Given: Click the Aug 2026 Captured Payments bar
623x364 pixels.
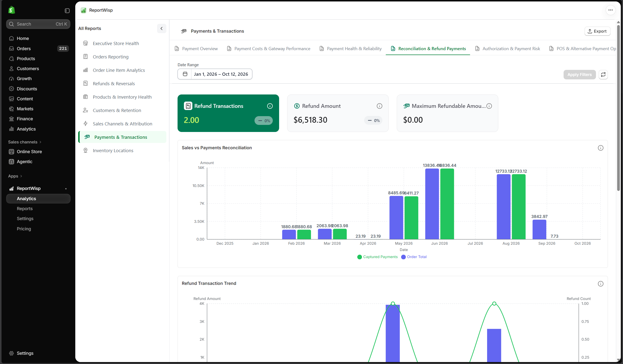Looking at the screenshot, I should pos(519,206).
